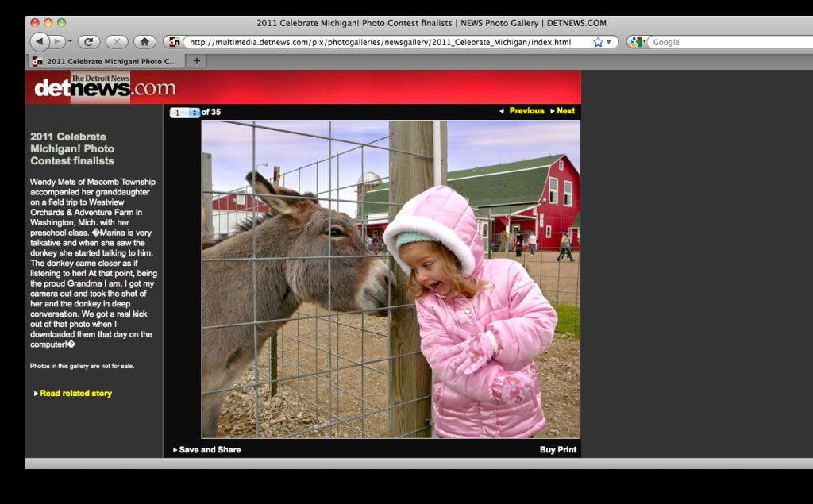Open the URL history dropdown arrow

609,42
